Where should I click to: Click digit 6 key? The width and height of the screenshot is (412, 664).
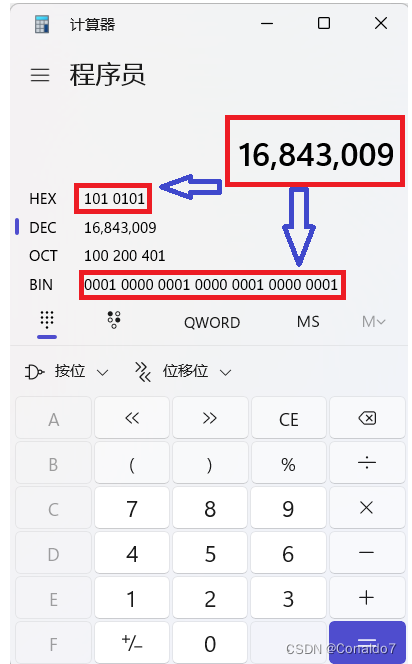289,553
